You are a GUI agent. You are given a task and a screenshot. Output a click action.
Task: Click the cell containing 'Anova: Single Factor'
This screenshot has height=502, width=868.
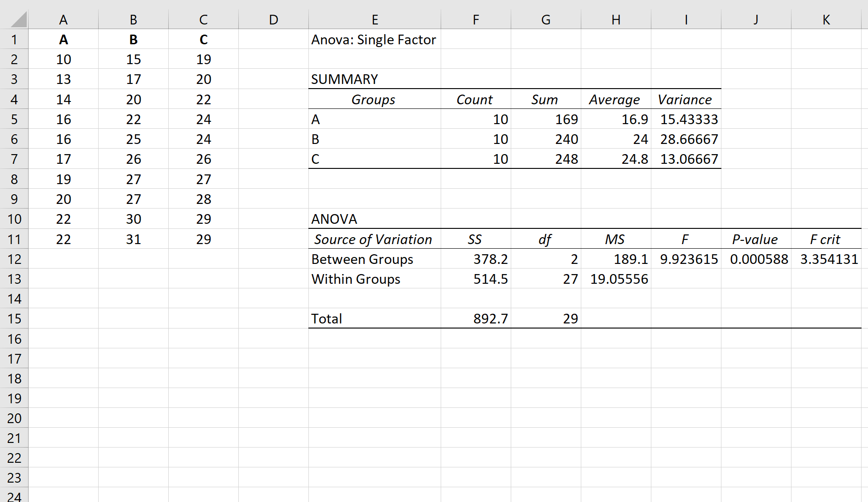[x=373, y=39]
